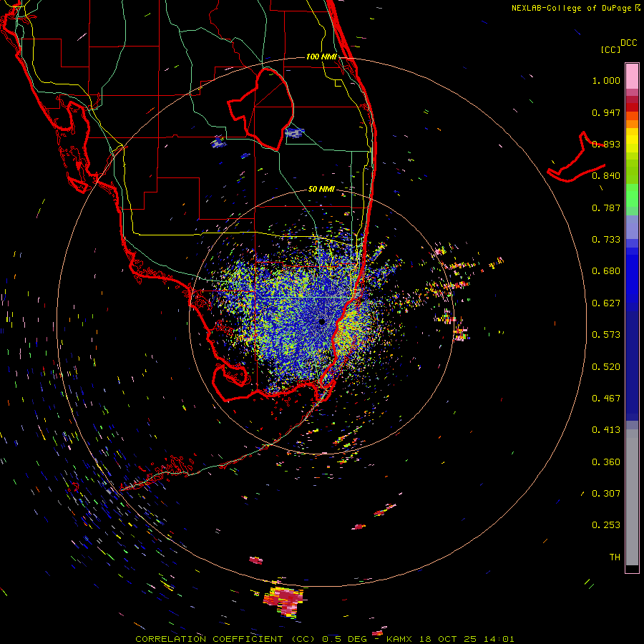Image resolution: width=644 pixels, height=644 pixels.
Task: Select the 0.253 legend value
Action: (606, 525)
